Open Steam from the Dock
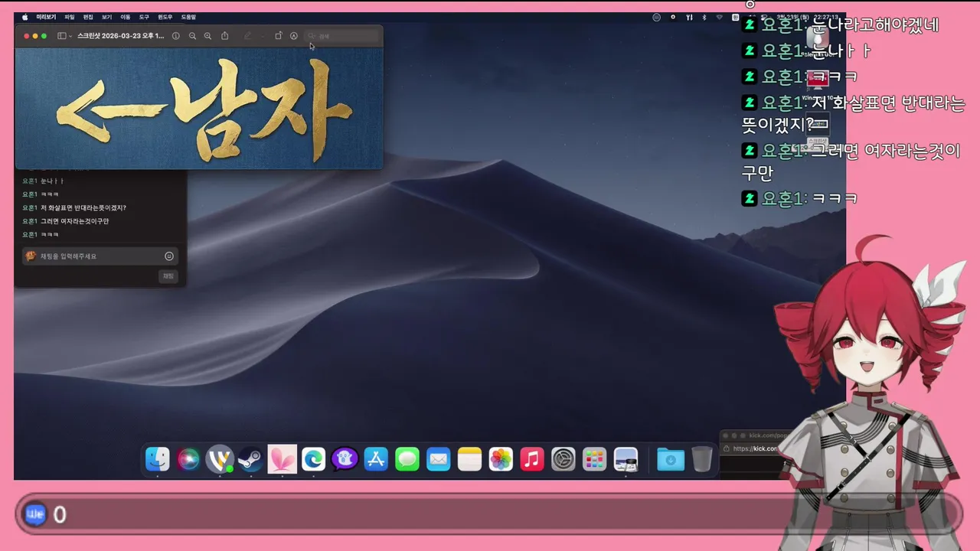Viewport: 980px width, 551px height. [251, 459]
